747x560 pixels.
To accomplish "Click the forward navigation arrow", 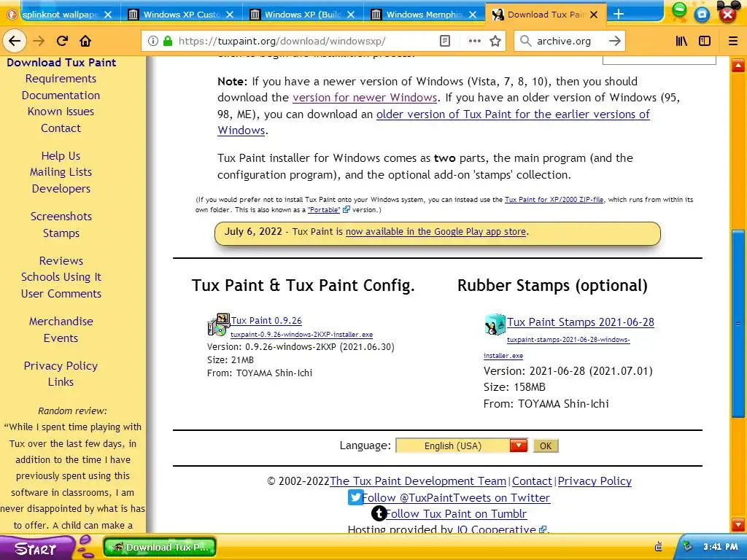I will point(39,41).
